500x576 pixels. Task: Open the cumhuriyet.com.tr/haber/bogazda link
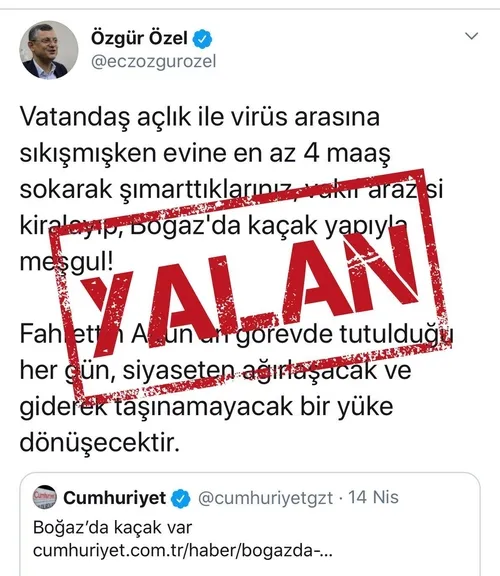183,551
